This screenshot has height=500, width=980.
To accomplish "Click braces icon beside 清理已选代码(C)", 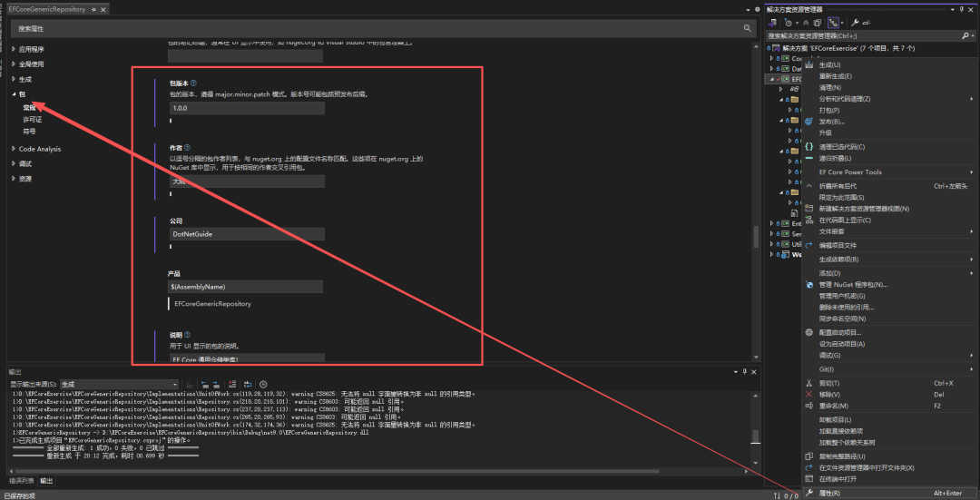I will 808,146.
